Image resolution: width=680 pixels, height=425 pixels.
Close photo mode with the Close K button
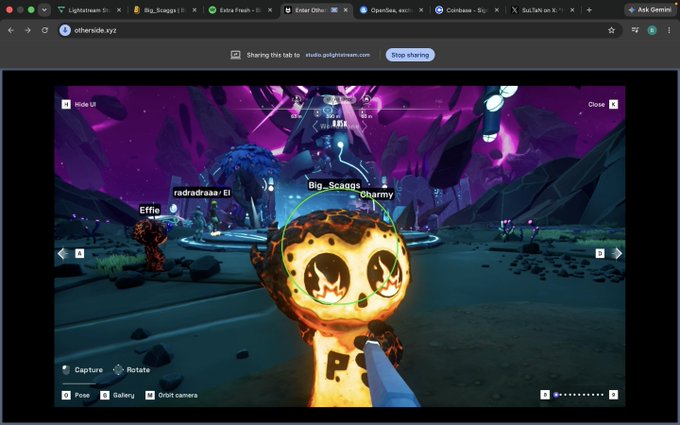(602, 105)
